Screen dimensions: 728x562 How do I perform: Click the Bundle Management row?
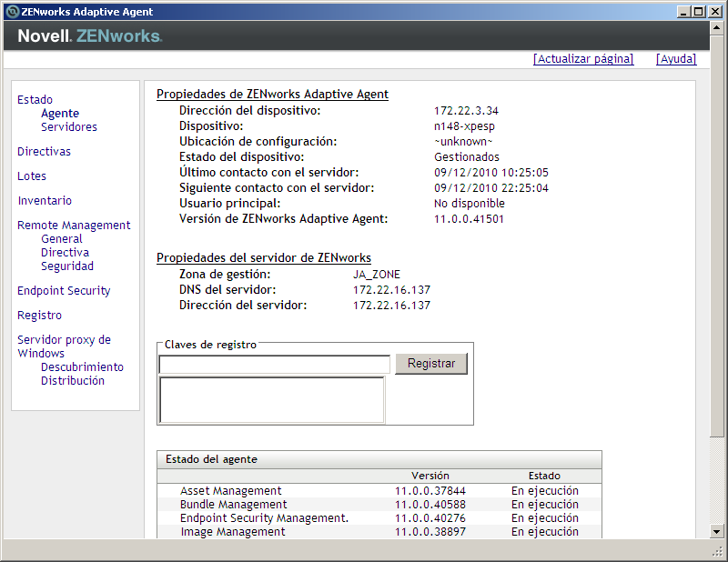379,505
